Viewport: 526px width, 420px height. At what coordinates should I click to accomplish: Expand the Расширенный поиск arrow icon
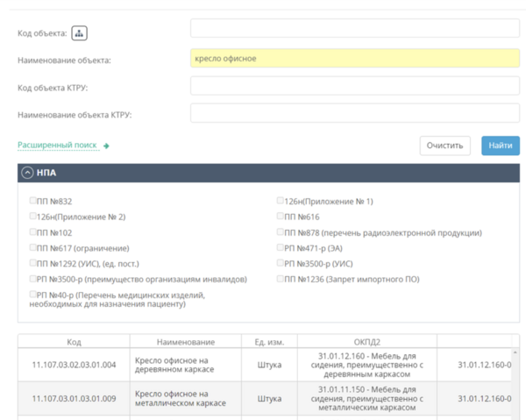click(106, 146)
